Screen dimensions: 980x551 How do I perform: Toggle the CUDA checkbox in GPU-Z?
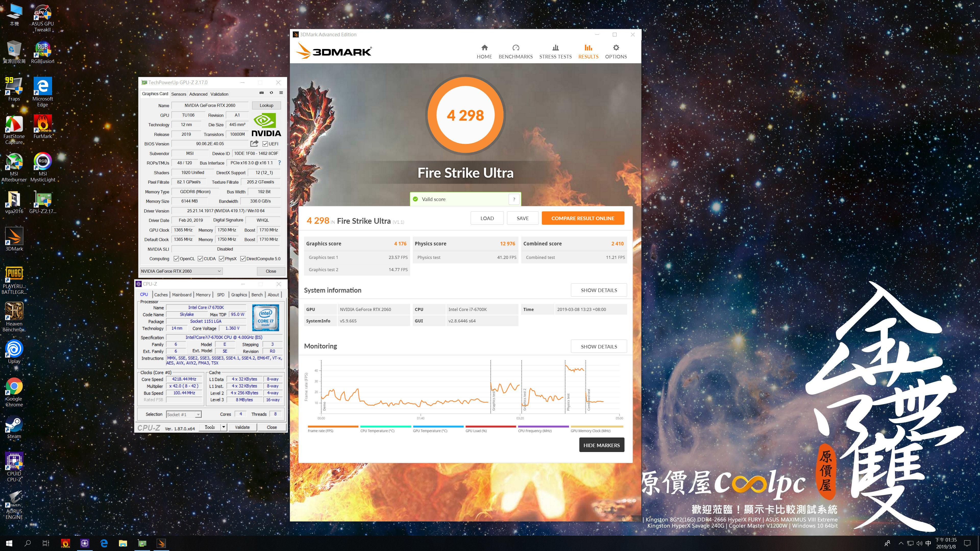(x=200, y=259)
